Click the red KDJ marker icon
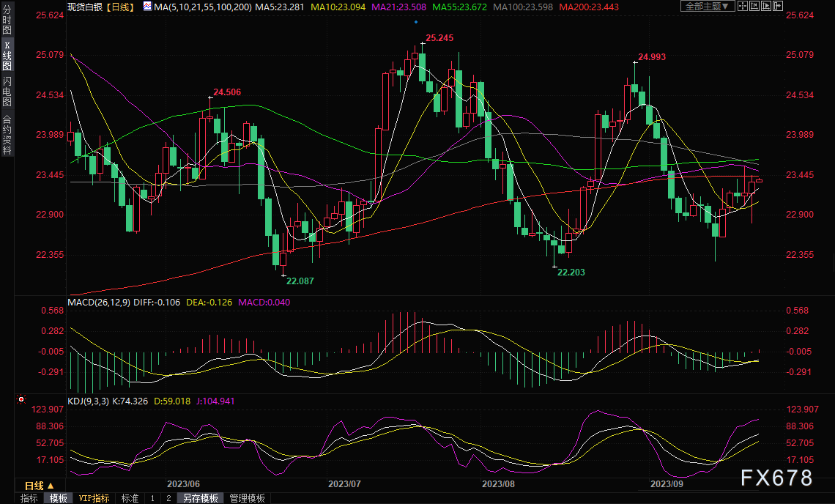The width and height of the screenshot is (835, 504). [21, 399]
